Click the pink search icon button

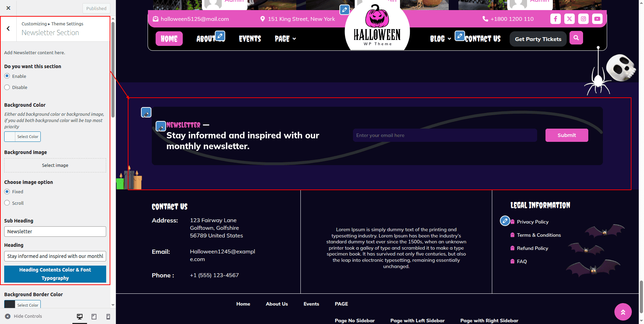[x=576, y=38]
